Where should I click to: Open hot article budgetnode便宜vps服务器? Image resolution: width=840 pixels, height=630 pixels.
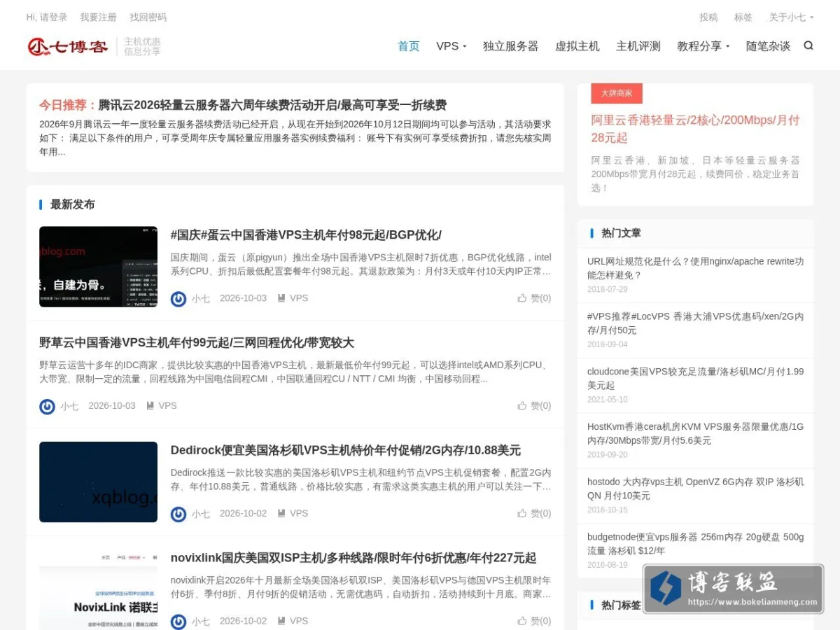tap(695, 544)
